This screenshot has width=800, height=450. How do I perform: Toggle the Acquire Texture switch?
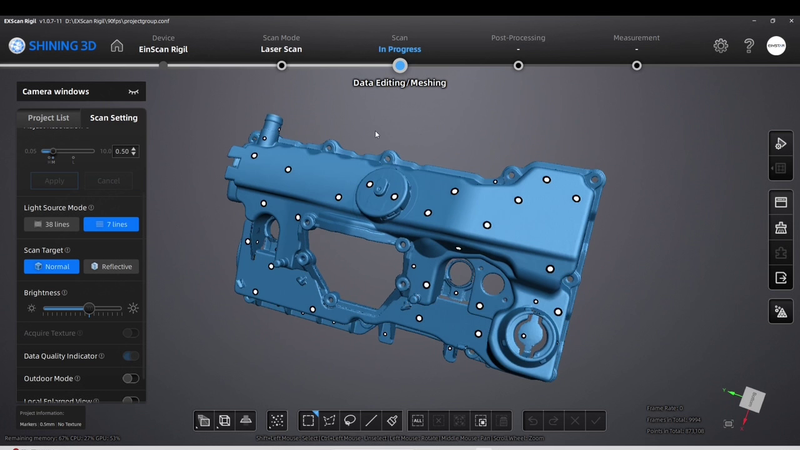131,333
